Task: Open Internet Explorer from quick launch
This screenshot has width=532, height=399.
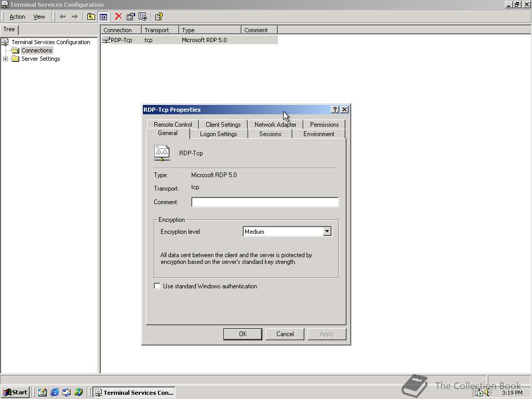Action: pyautogui.click(x=54, y=393)
